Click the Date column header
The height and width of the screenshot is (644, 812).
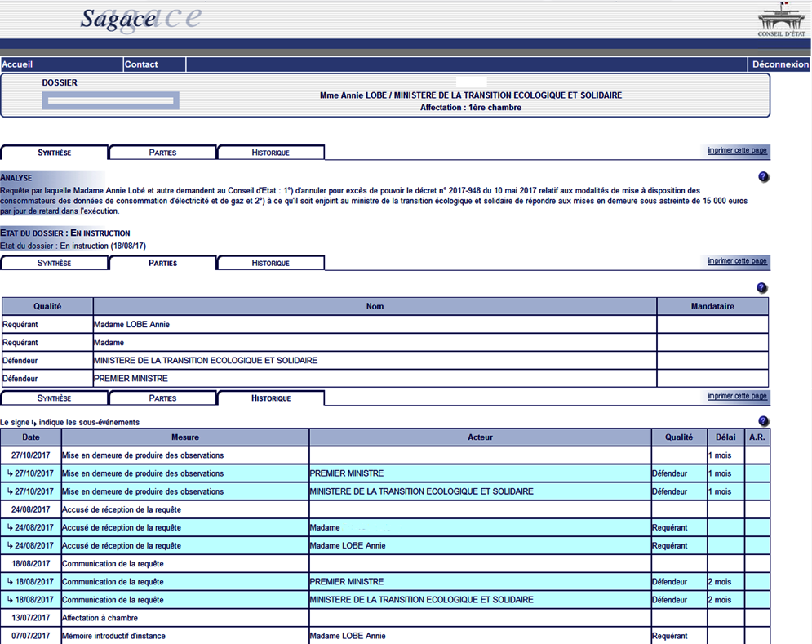pyautogui.click(x=31, y=437)
